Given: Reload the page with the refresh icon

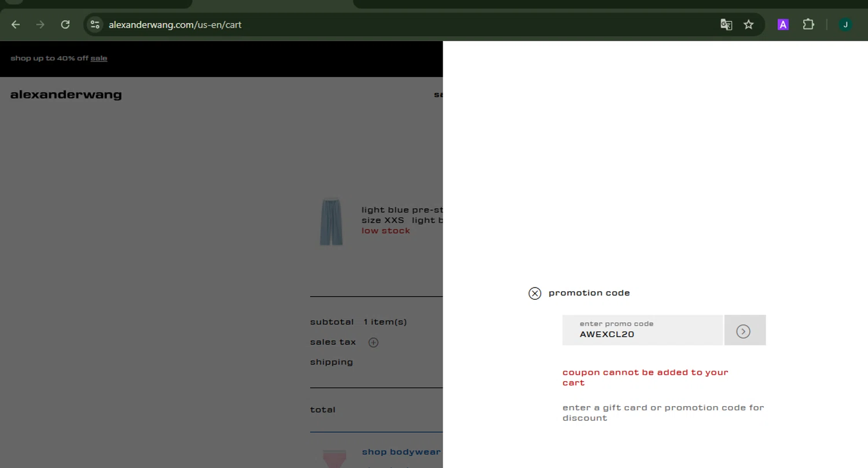Looking at the screenshot, I should pyautogui.click(x=65, y=24).
